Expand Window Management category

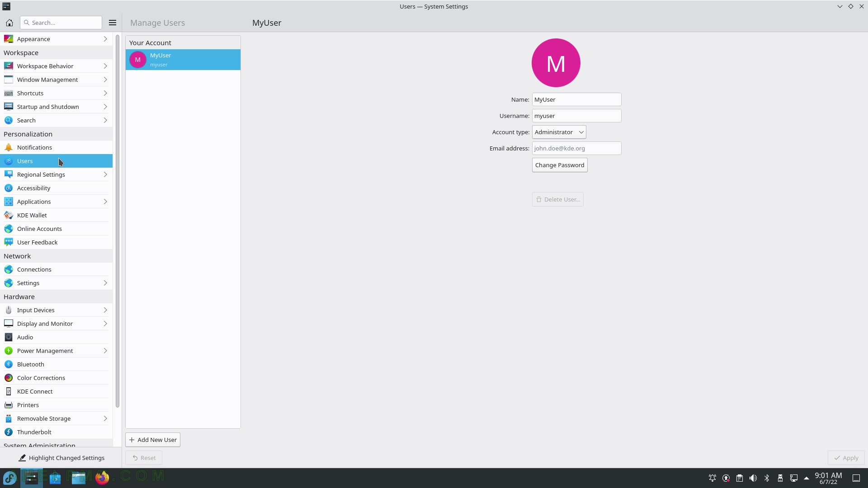tap(56, 80)
